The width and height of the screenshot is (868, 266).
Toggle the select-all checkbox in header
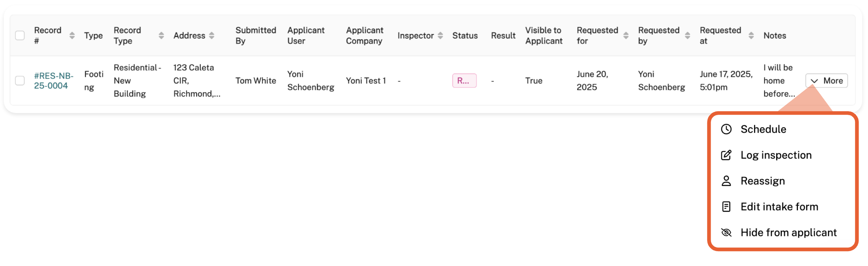click(20, 35)
